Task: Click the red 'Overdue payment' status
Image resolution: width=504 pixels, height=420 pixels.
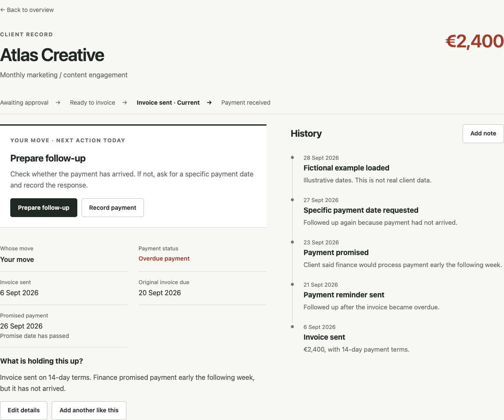Action: [x=164, y=258]
